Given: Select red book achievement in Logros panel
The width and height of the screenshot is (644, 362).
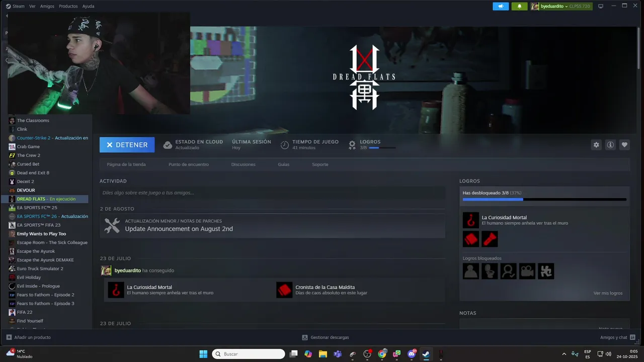Looking at the screenshot, I should (471, 239).
